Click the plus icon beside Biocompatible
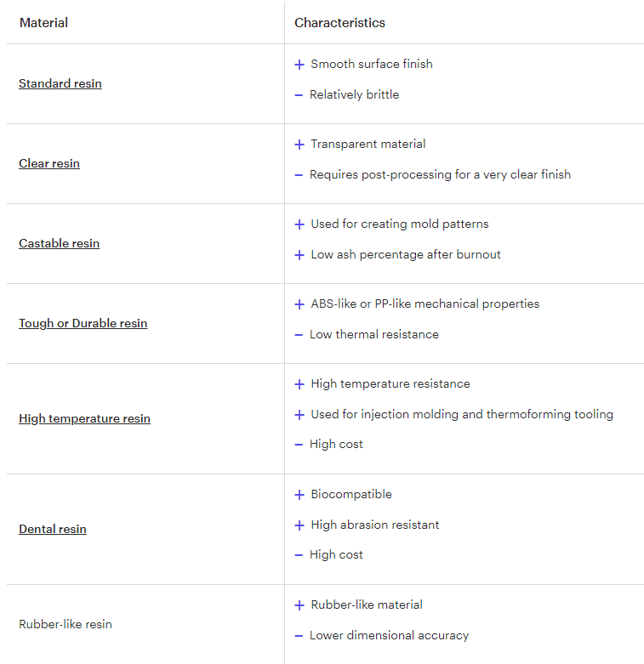Image resolution: width=644 pixels, height=664 pixels. pyautogui.click(x=299, y=495)
